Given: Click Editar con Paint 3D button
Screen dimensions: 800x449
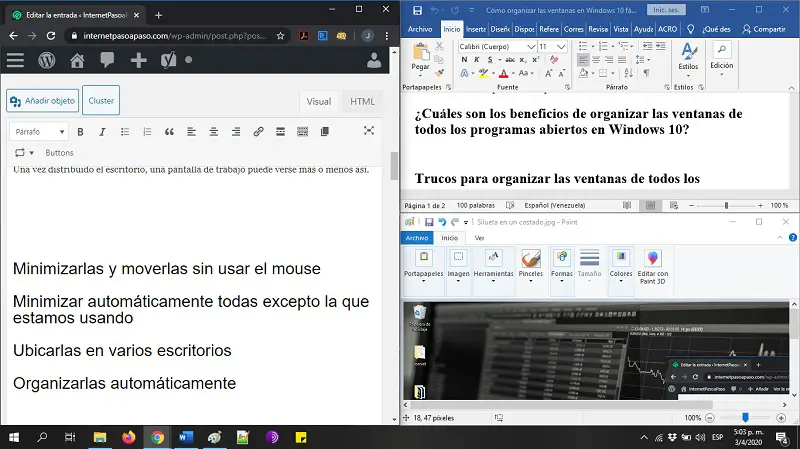Looking at the screenshot, I should [654, 267].
